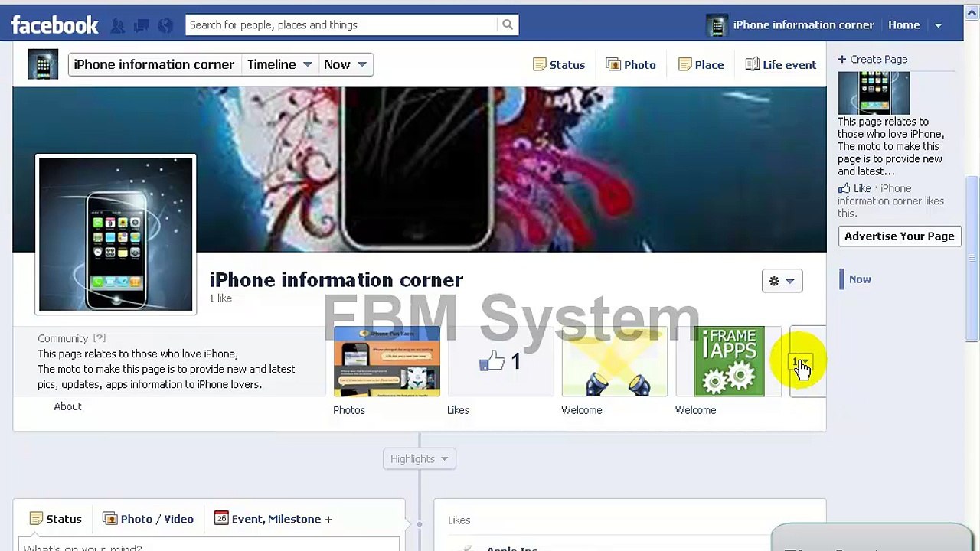Click the page profile picture

click(116, 234)
